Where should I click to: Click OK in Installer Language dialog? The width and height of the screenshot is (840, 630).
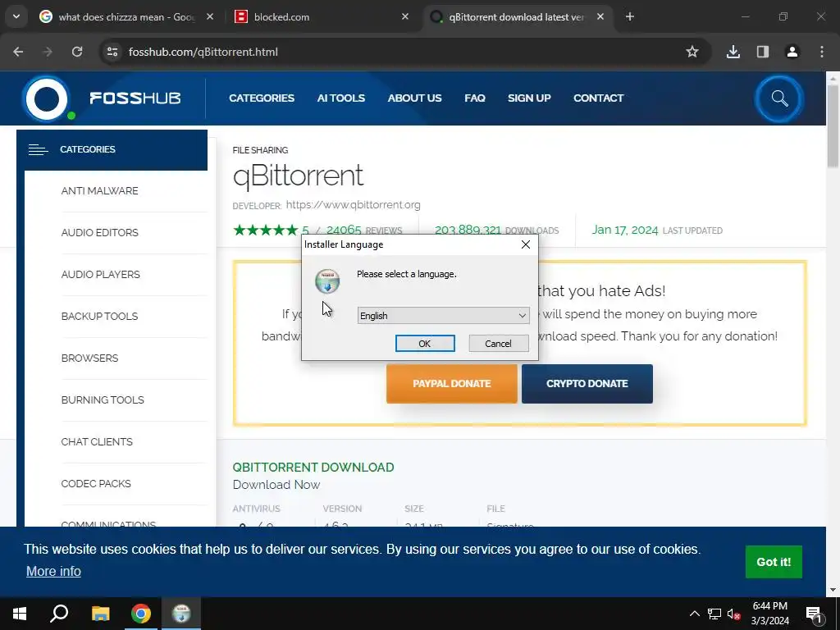pos(425,344)
